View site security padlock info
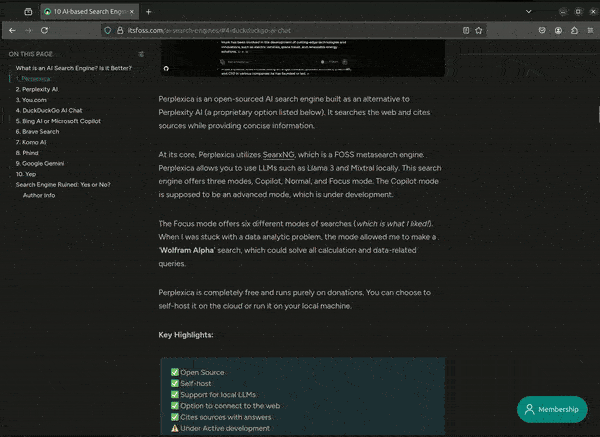The image size is (600, 437). [x=120, y=31]
